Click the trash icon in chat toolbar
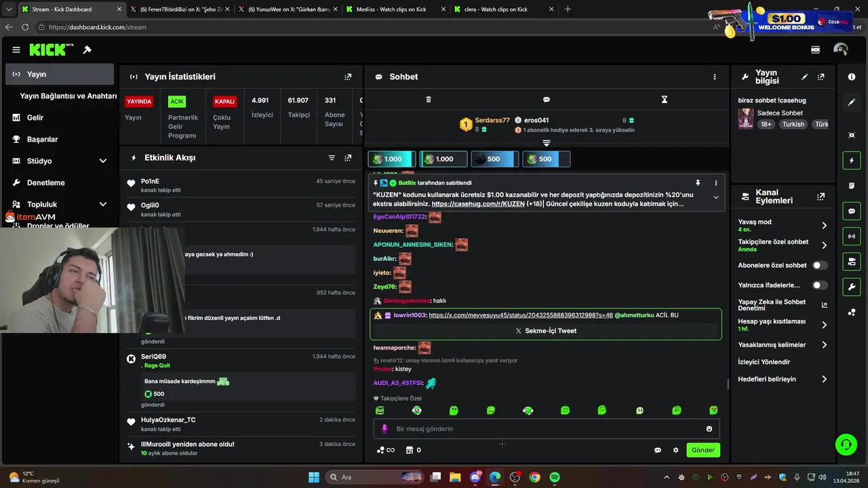The width and height of the screenshot is (868, 488). tap(429, 100)
